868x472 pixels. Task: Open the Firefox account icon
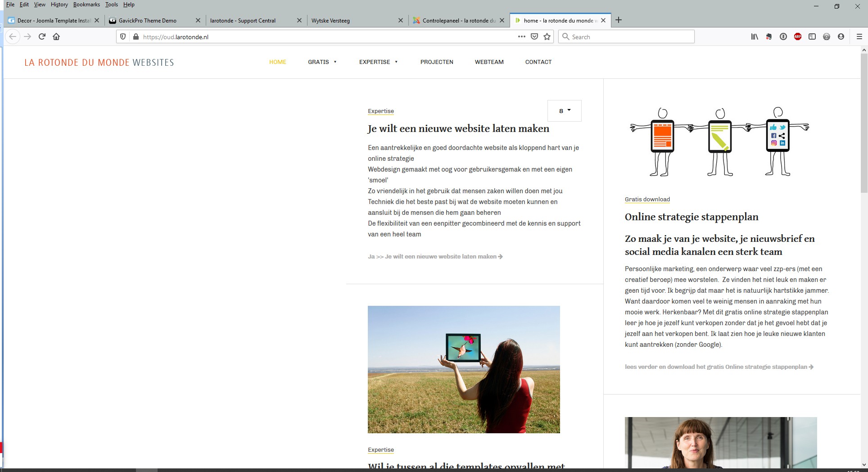pyautogui.click(x=841, y=37)
